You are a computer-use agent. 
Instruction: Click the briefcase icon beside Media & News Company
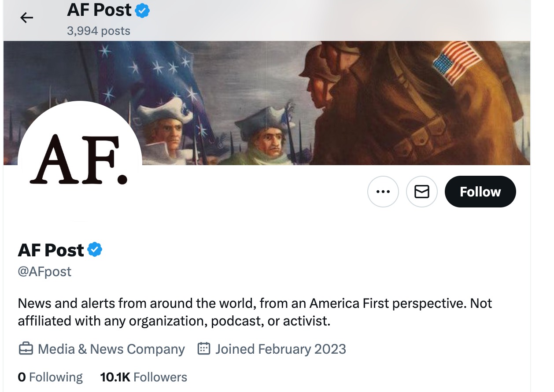click(x=26, y=348)
